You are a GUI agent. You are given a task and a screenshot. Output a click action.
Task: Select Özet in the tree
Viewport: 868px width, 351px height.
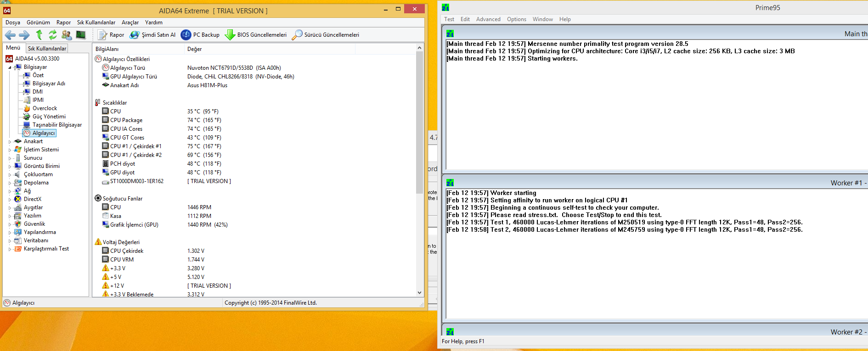tap(38, 75)
